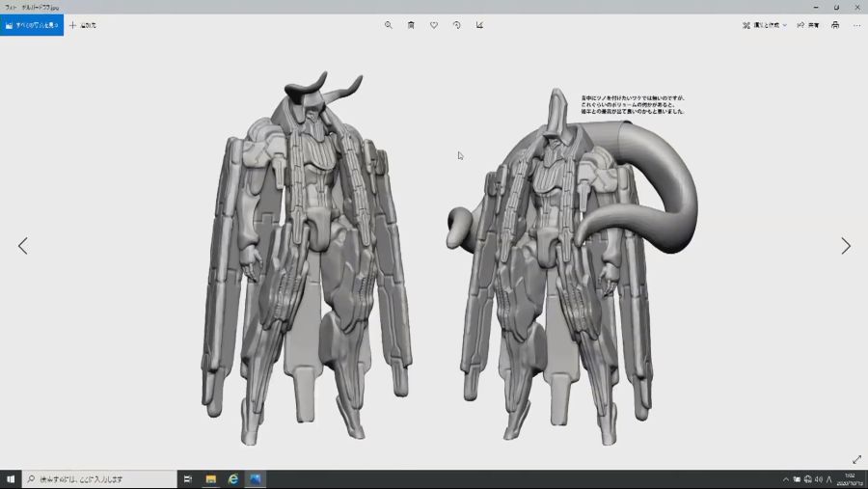Click the left robot model image
This screenshot has height=489, width=868.
coord(309,260)
